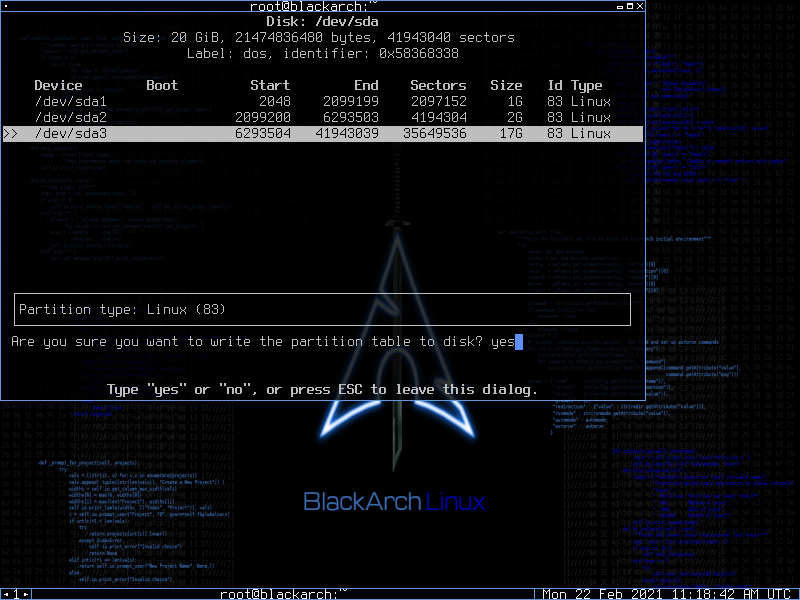Image resolution: width=800 pixels, height=600 pixels.
Task: Click the 2097152 sectors value
Action: point(439,102)
